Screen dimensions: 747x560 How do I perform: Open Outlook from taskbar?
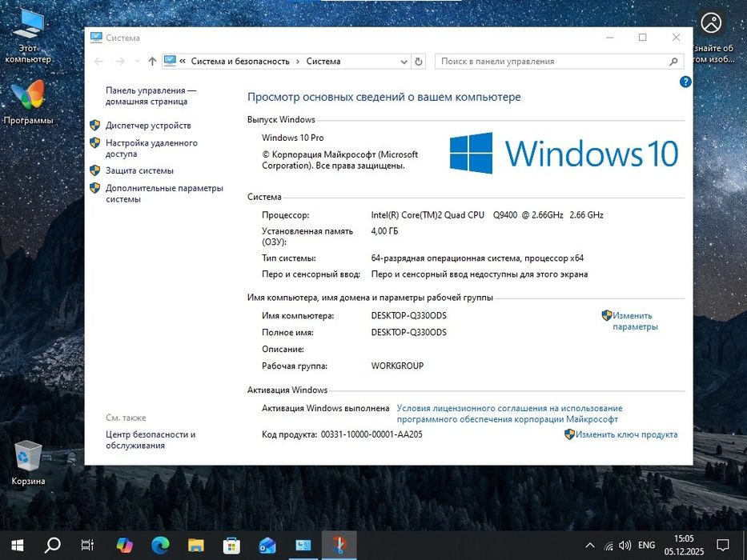tap(267, 546)
